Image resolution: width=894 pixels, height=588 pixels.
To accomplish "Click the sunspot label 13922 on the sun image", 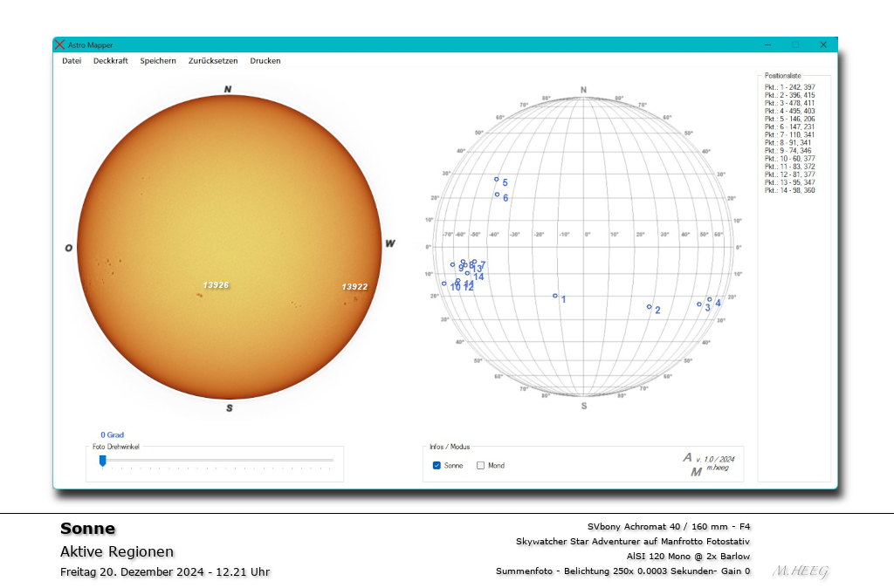I will [355, 286].
